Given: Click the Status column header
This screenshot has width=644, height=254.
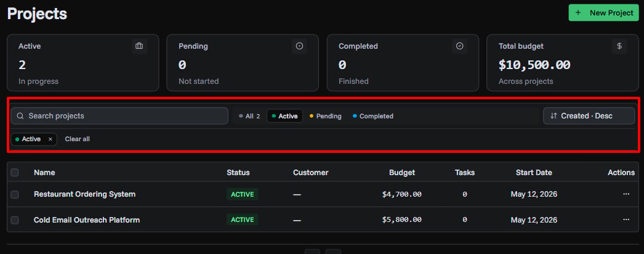Looking at the screenshot, I should click(x=238, y=173).
